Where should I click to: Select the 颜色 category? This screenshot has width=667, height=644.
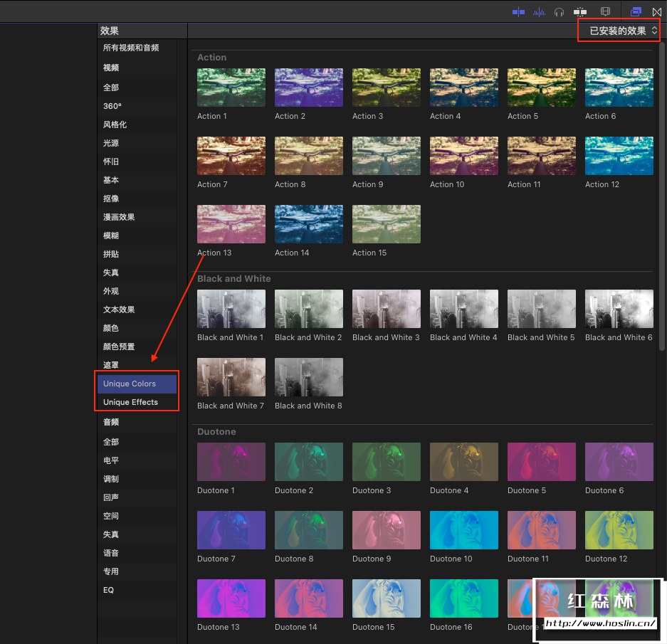(137, 328)
